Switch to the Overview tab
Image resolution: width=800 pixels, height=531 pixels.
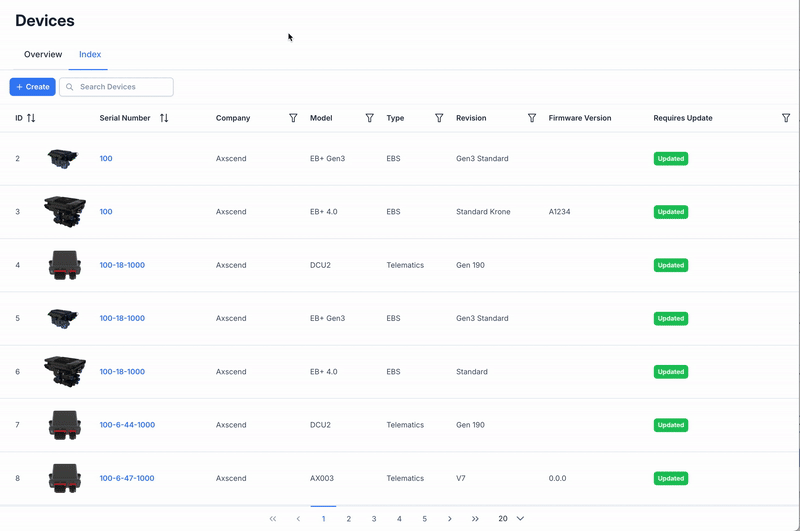pyautogui.click(x=43, y=54)
